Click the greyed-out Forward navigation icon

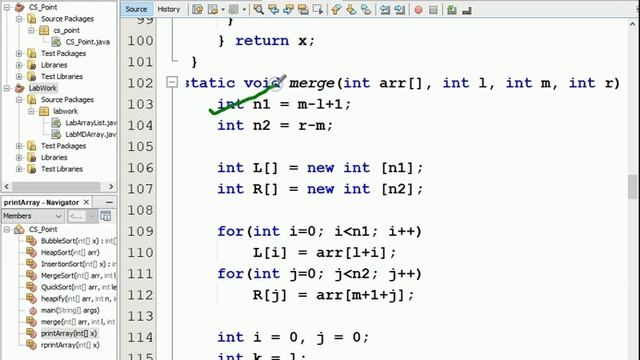pyautogui.click(x=233, y=9)
